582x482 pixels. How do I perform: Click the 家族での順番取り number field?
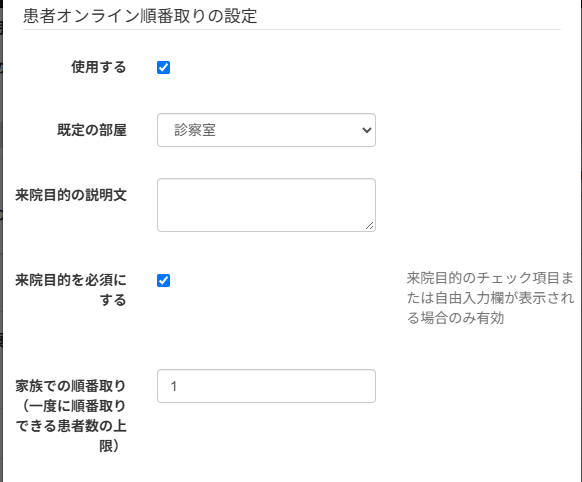[x=266, y=386]
